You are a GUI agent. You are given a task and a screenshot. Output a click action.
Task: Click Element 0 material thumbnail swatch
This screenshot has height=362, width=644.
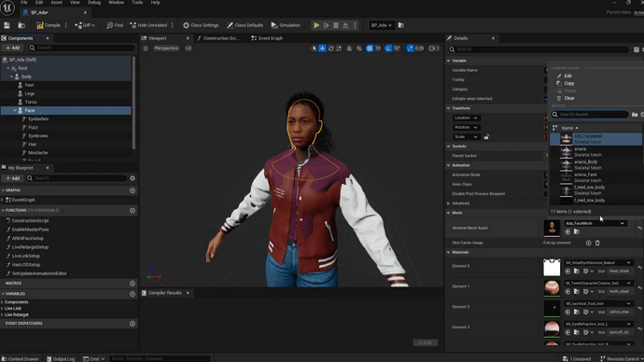pyautogui.click(x=552, y=267)
